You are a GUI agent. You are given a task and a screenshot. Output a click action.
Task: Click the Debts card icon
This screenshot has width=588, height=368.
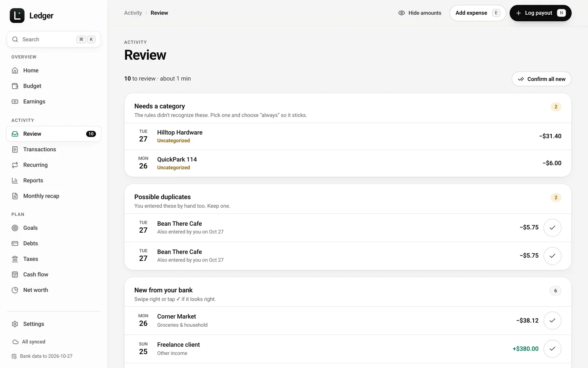coord(15,244)
